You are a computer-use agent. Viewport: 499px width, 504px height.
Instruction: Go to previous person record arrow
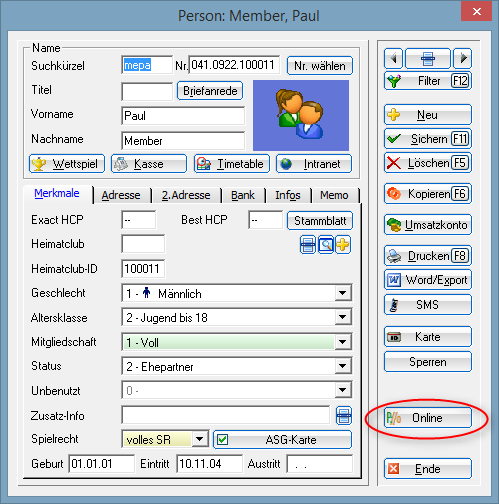pos(393,58)
